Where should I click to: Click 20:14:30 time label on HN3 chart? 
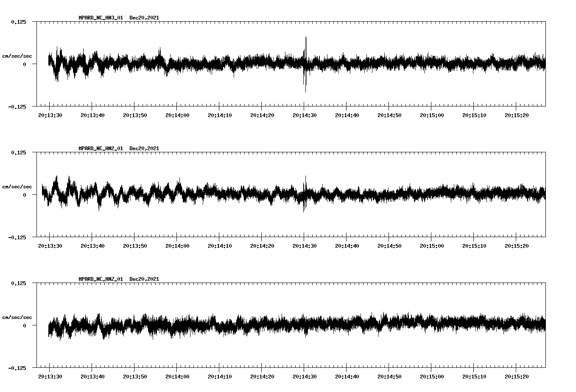[305, 115]
